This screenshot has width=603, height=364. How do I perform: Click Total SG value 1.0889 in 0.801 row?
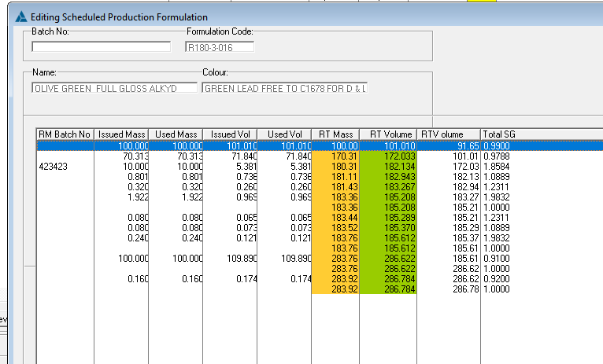(497, 177)
